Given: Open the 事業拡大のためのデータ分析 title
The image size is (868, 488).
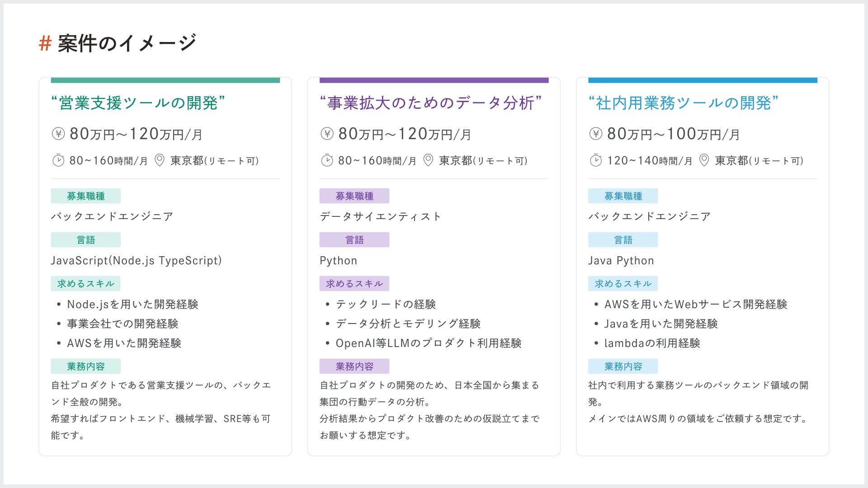Looking at the screenshot, I should (x=430, y=103).
